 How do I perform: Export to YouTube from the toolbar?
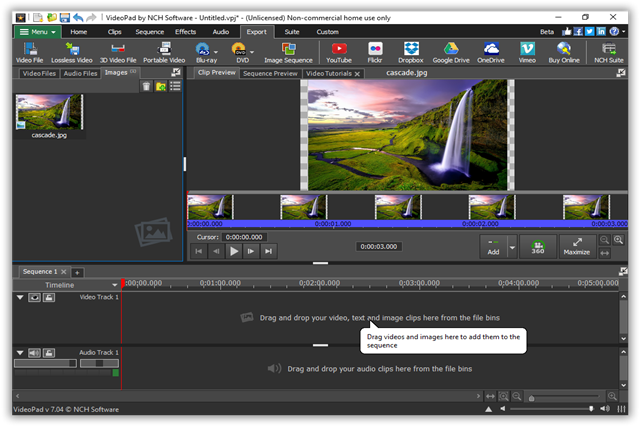point(338,53)
